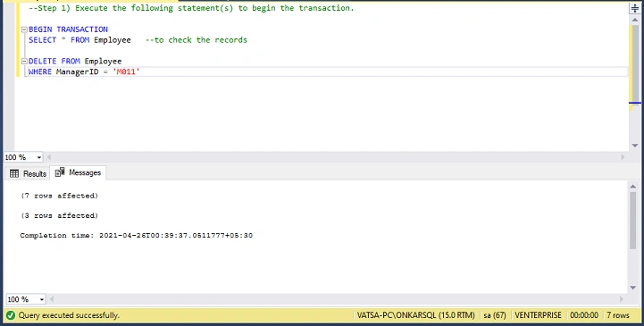
Task: Click the messages pane scroll down arrow
Action: pyautogui.click(x=632, y=288)
